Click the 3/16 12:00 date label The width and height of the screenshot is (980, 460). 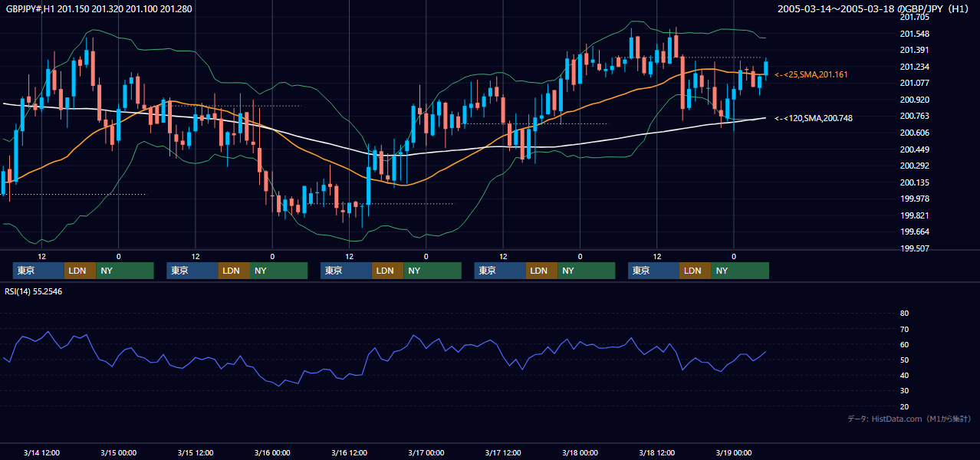349,453
